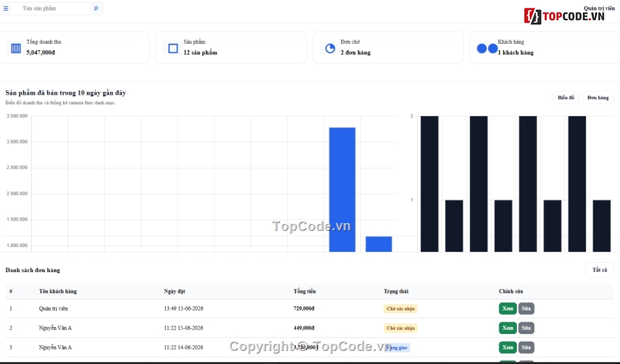Click the '5,047,000đ' total revenue value
Image resolution: width=620 pixels, height=364 pixels.
tap(40, 53)
